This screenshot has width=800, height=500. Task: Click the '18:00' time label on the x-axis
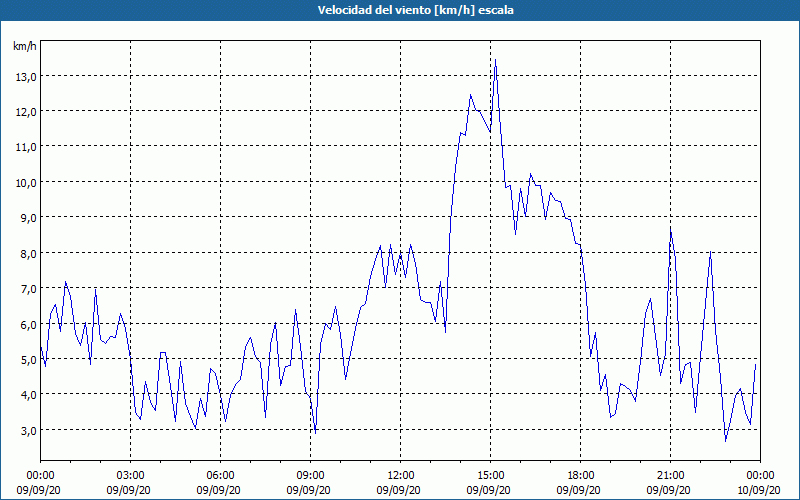[x=581, y=476]
